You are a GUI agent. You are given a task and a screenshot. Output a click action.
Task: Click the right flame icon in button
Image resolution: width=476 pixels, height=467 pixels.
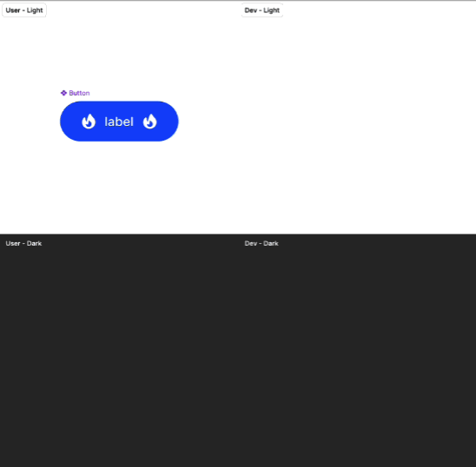tap(150, 122)
